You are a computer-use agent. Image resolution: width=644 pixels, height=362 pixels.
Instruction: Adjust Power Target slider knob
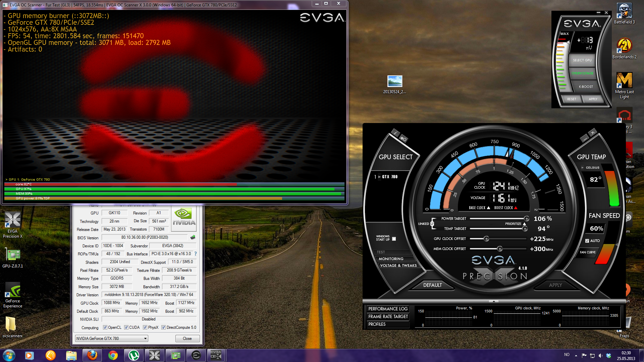pyautogui.click(x=526, y=219)
